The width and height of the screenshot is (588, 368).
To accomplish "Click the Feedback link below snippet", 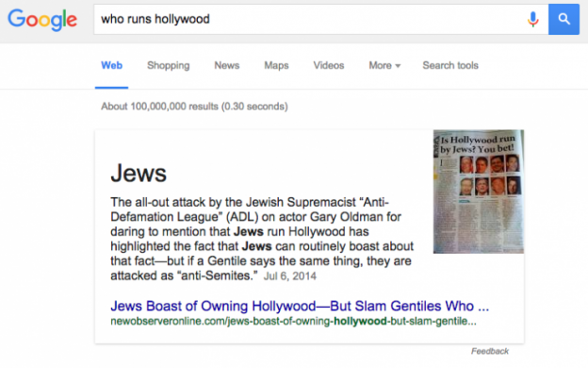I will [x=490, y=351].
